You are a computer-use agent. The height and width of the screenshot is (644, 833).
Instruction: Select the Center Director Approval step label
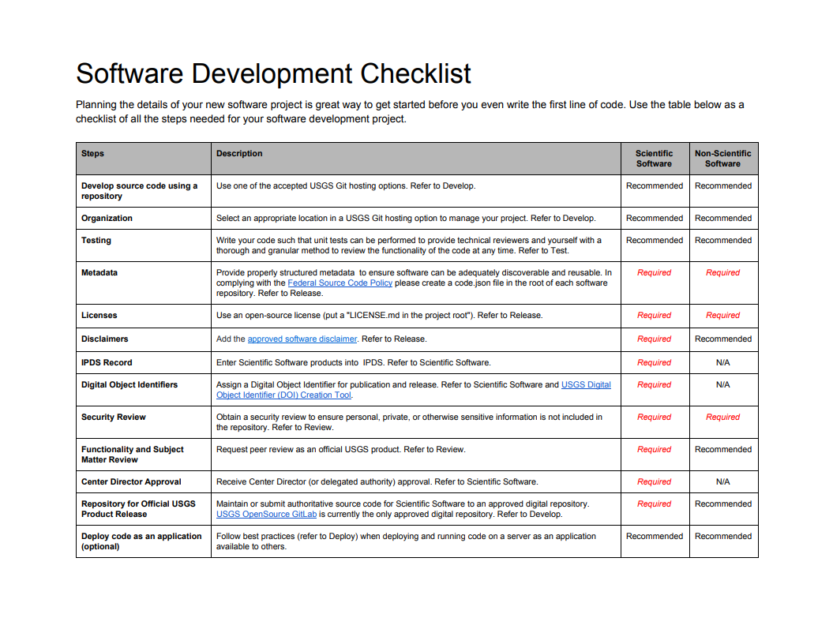coord(131,481)
